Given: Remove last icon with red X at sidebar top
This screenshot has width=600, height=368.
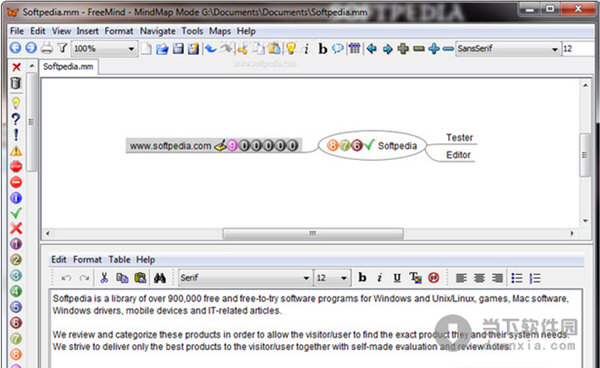Looking at the screenshot, I should point(16,67).
